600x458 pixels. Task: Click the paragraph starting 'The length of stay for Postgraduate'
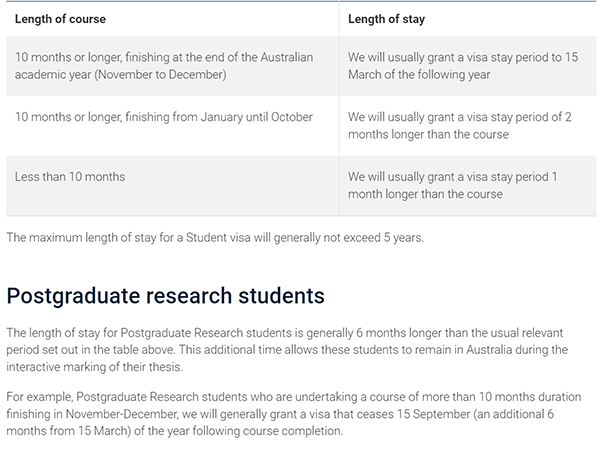[x=287, y=350]
